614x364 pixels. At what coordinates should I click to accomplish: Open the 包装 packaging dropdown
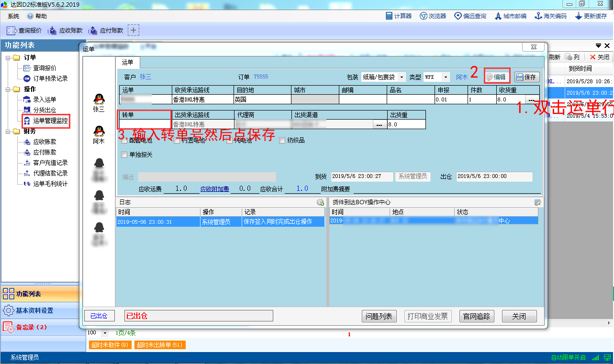(401, 77)
